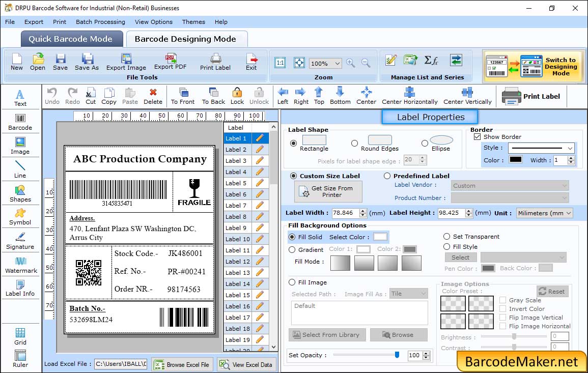Select Fill Image option
The height and width of the screenshot is (373, 588).
(292, 282)
